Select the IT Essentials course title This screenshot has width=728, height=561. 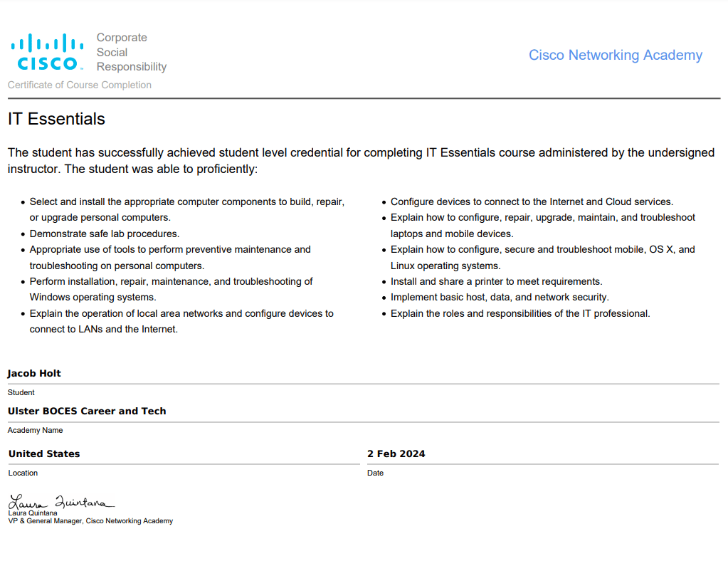coord(57,119)
